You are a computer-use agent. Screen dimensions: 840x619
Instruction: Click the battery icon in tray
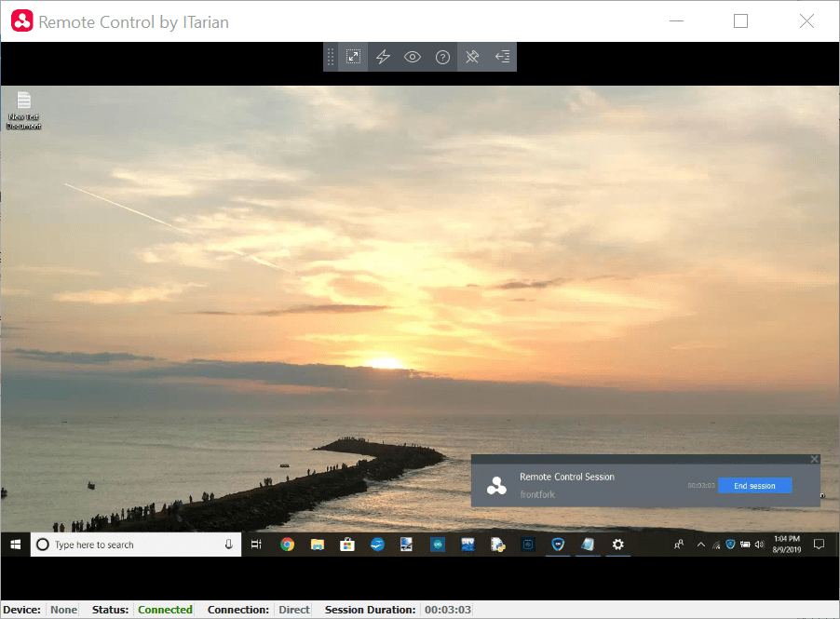[x=745, y=545]
